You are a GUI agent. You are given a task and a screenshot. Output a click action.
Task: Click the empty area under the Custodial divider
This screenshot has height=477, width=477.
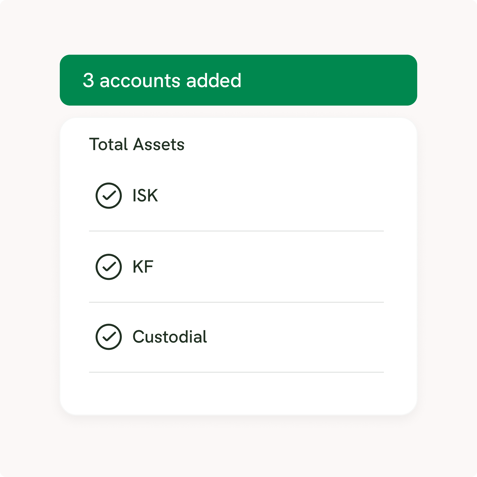[236, 393]
